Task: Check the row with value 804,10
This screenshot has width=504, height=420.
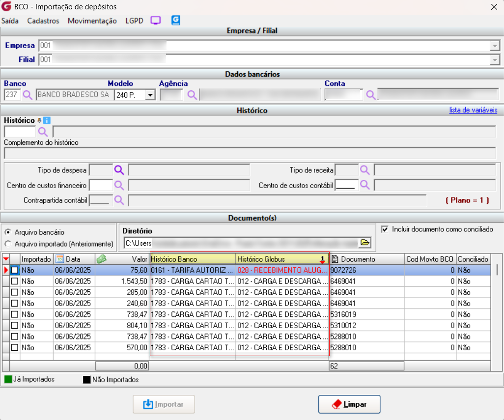Action: point(14,325)
